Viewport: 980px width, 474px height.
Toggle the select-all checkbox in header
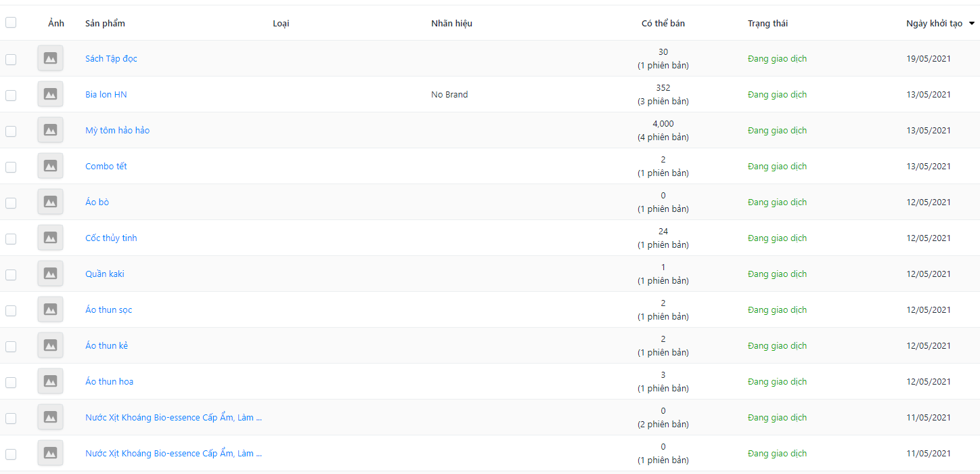11,23
